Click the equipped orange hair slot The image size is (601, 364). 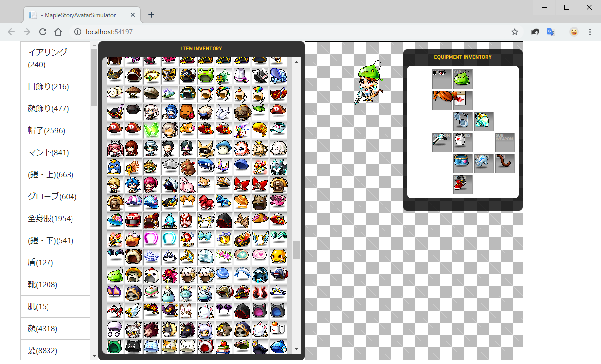pos(442,100)
